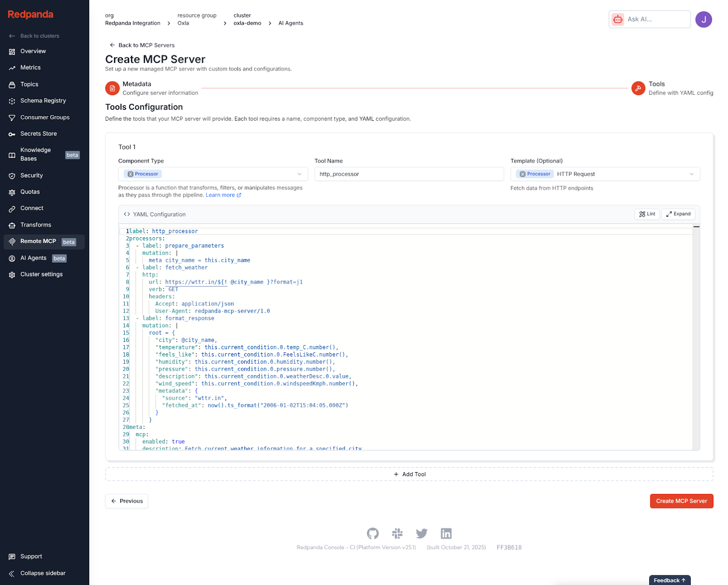This screenshot has width=728, height=585.
Task: Click 'verb: GET' line in YAML
Action: coord(163,290)
